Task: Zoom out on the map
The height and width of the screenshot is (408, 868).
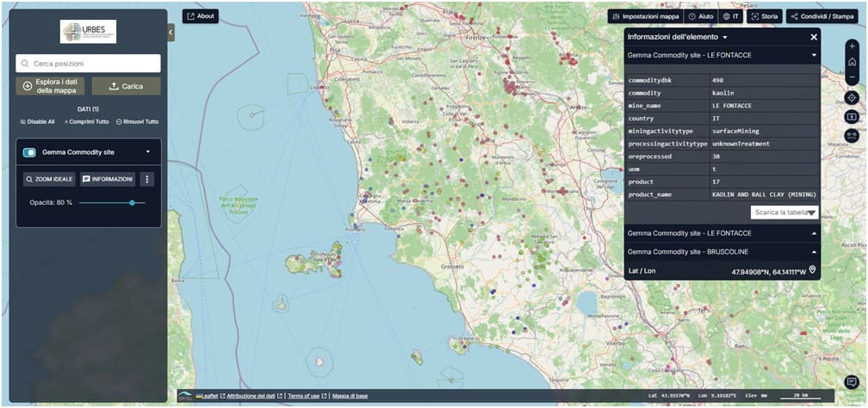Action: click(852, 77)
